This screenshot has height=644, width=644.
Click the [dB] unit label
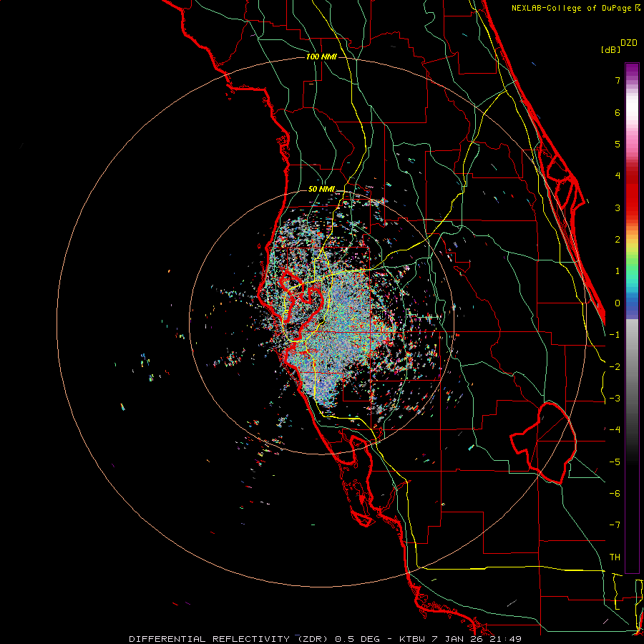coord(610,50)
